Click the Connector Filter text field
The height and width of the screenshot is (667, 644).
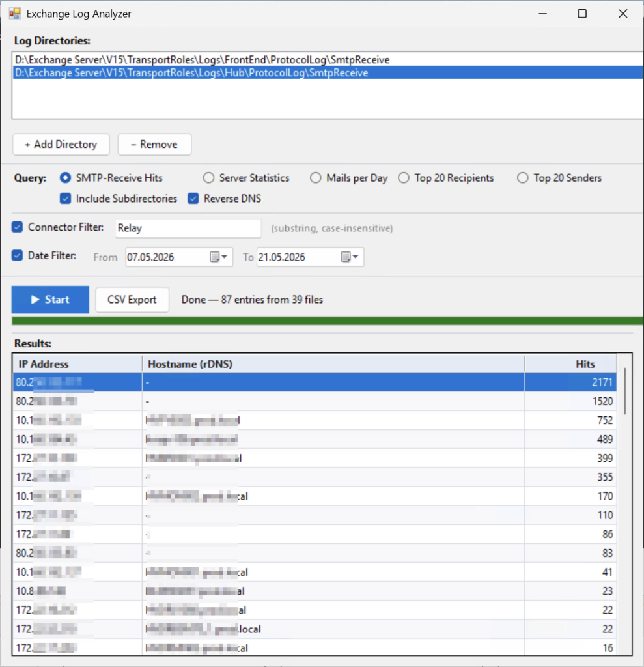coord(188,229)
